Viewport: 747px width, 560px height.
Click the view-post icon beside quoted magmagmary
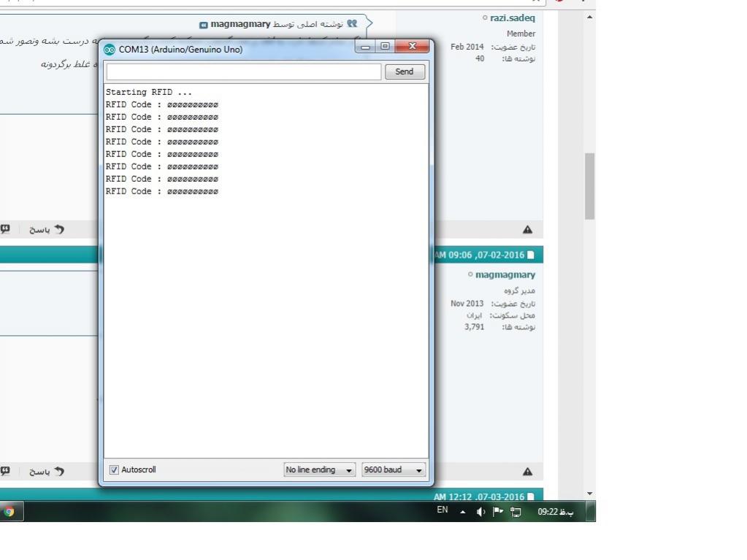204,25
